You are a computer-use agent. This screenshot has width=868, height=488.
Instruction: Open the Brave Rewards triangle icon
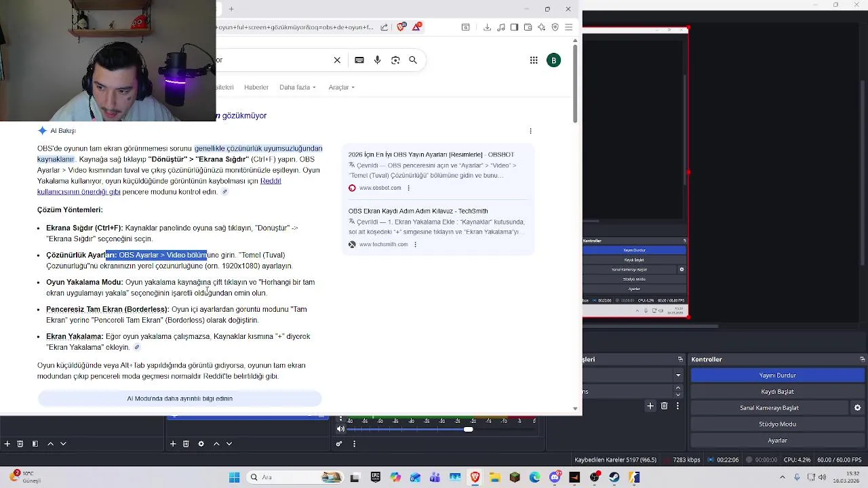[417, 27]
